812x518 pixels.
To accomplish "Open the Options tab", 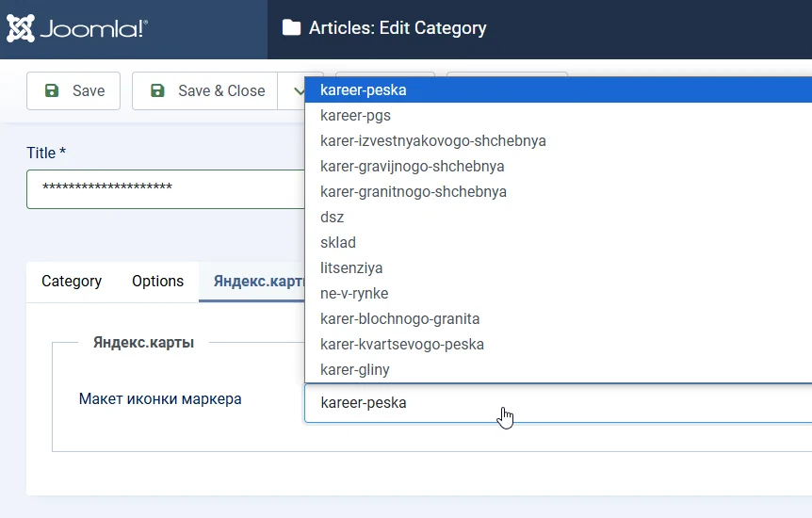I will coord(157,281).
